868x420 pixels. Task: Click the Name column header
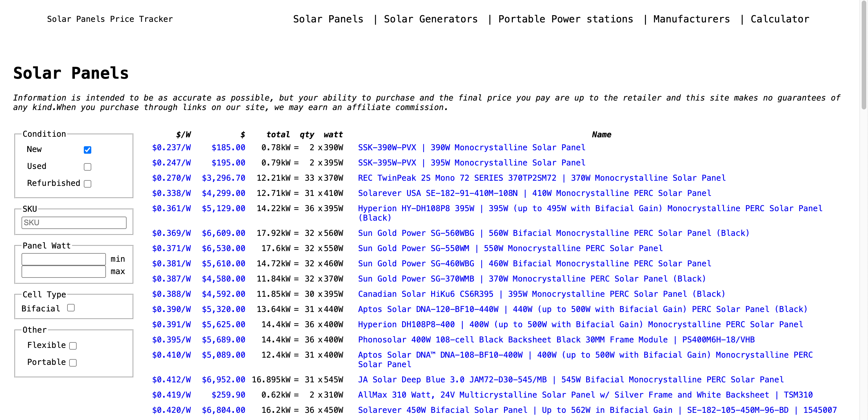click(601, 135)
